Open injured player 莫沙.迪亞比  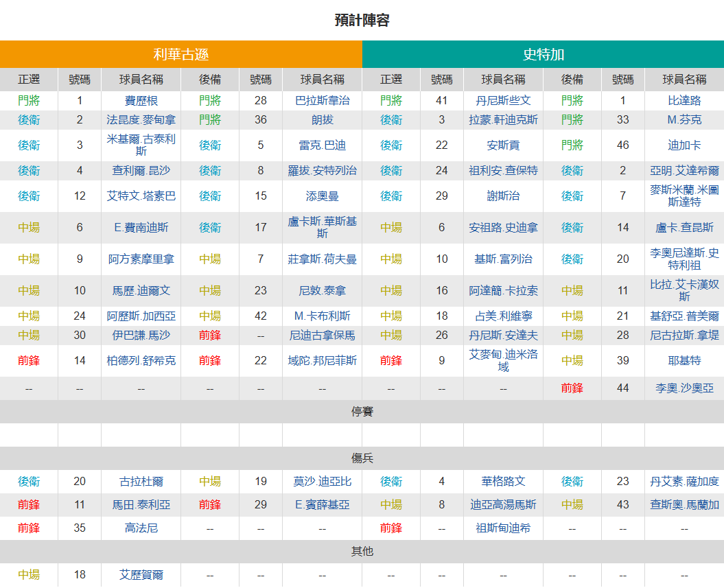tap(323, 482)
